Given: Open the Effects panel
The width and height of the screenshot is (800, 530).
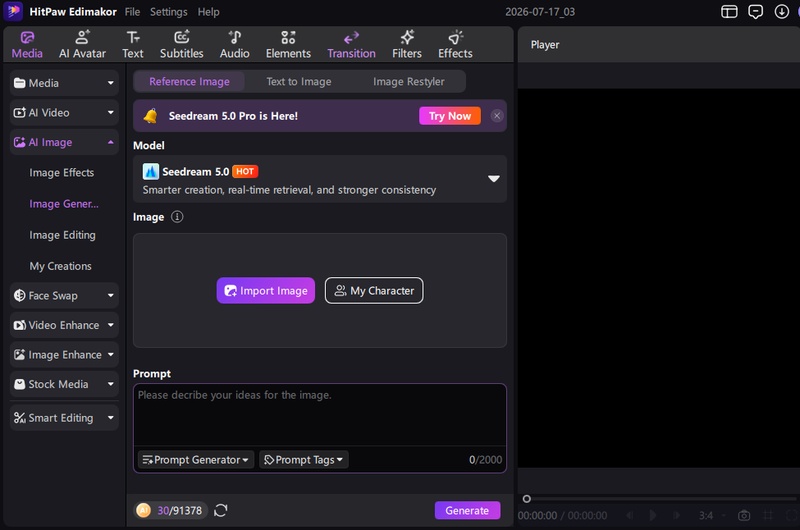Looking at the screenshot, I should [455, 45].
